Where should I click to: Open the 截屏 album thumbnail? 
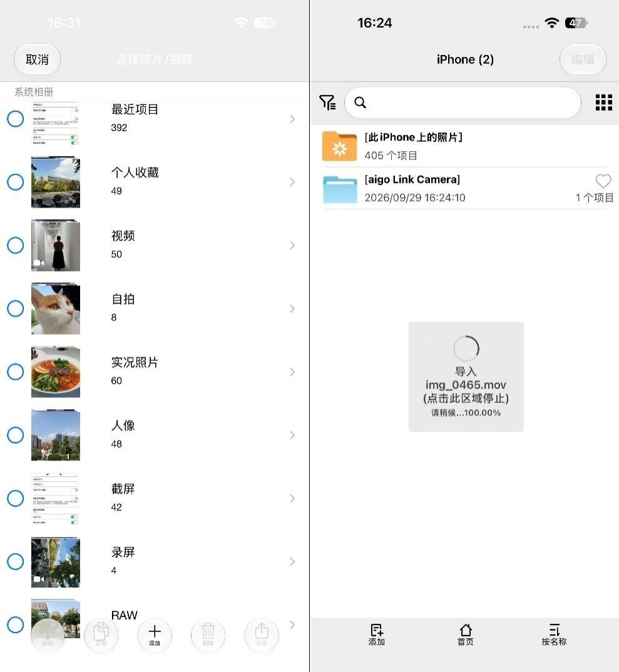coord(56,498)
